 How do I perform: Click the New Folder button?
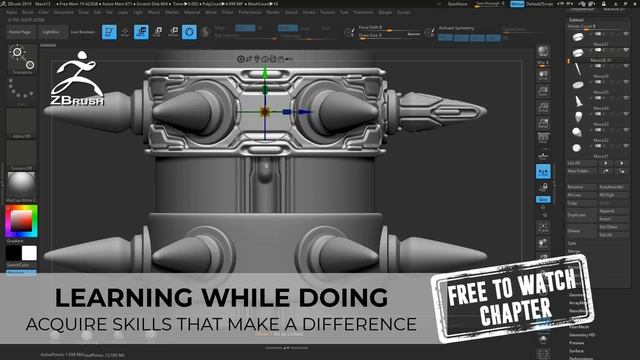click(x=581, y=171)
